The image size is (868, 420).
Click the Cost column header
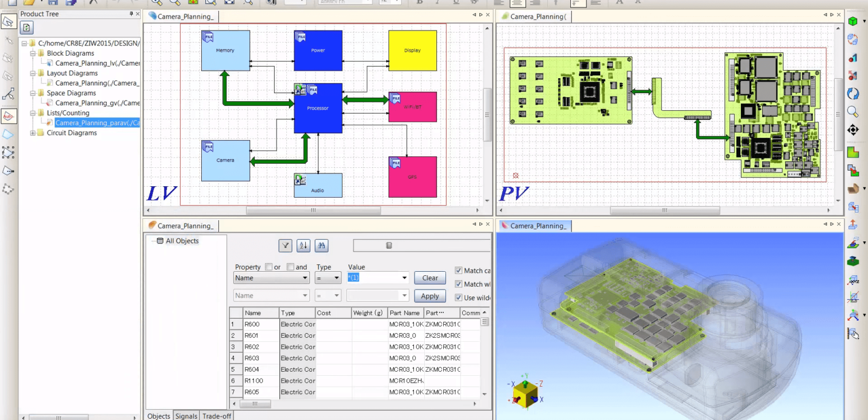click(333, 313)
